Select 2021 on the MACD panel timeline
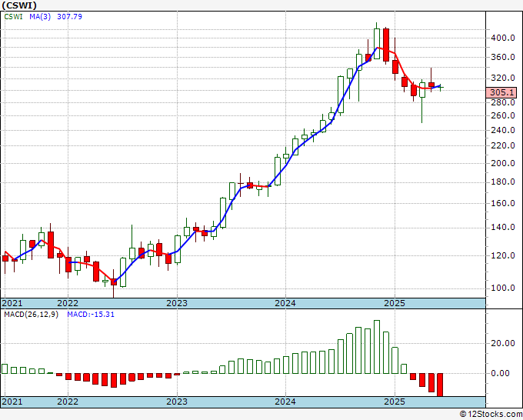Screen dimensions: 523x420 (x=12, y=402)
